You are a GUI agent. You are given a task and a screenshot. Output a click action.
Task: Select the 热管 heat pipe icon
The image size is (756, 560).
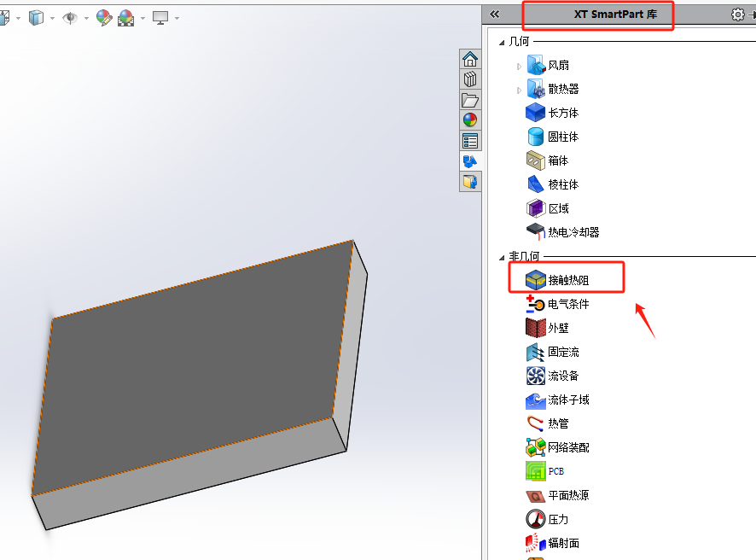[x=536, y=423]
